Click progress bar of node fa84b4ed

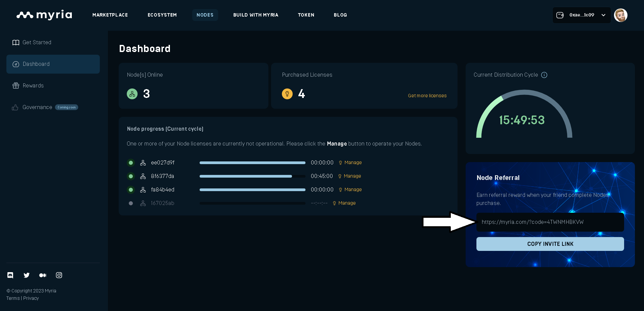tap(253, 190)
